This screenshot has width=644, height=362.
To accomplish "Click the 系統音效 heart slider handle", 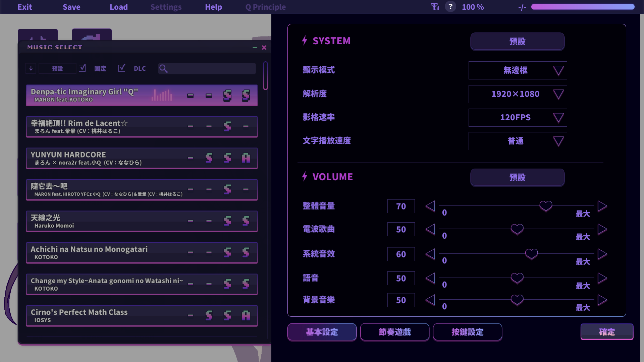I will (x=531, y=254).
